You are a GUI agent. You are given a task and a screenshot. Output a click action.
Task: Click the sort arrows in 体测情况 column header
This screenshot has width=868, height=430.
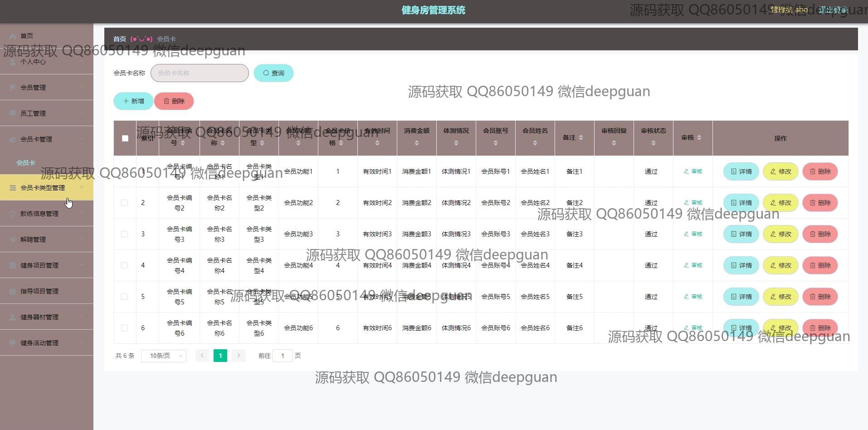[456, 143]
